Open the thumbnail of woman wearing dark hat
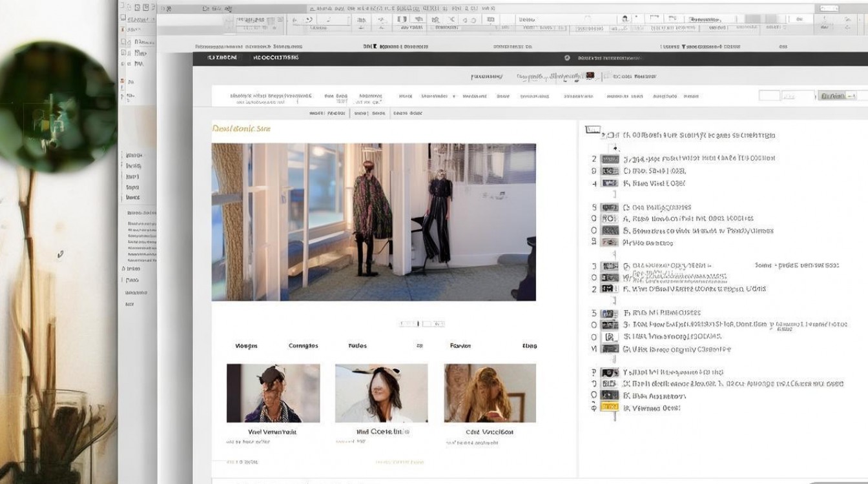 coord(273,393)
